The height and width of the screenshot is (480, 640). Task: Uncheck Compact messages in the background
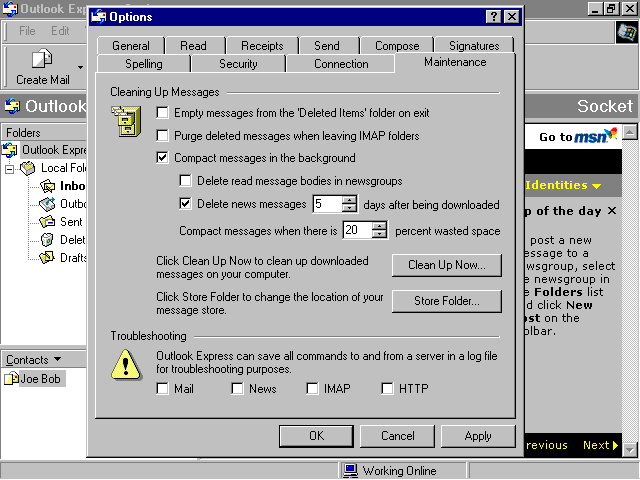pyautogui.click(x=162, y=158)
